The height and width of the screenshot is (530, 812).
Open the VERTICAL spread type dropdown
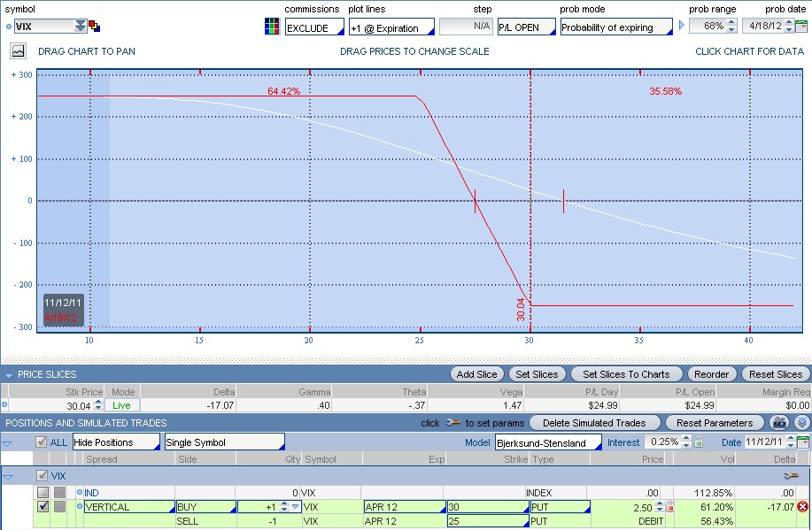click(129, 507)
